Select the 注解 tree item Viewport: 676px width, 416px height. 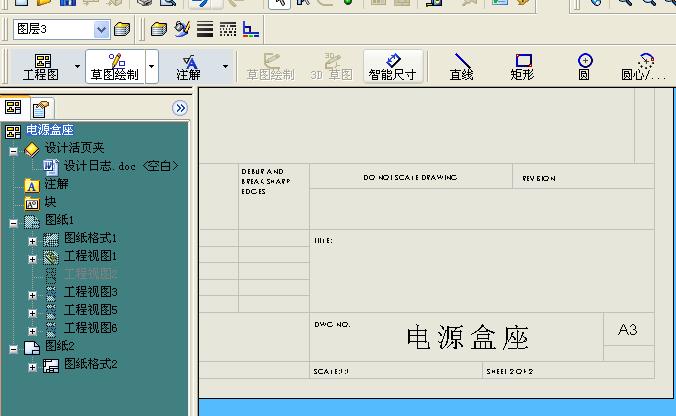56,184
